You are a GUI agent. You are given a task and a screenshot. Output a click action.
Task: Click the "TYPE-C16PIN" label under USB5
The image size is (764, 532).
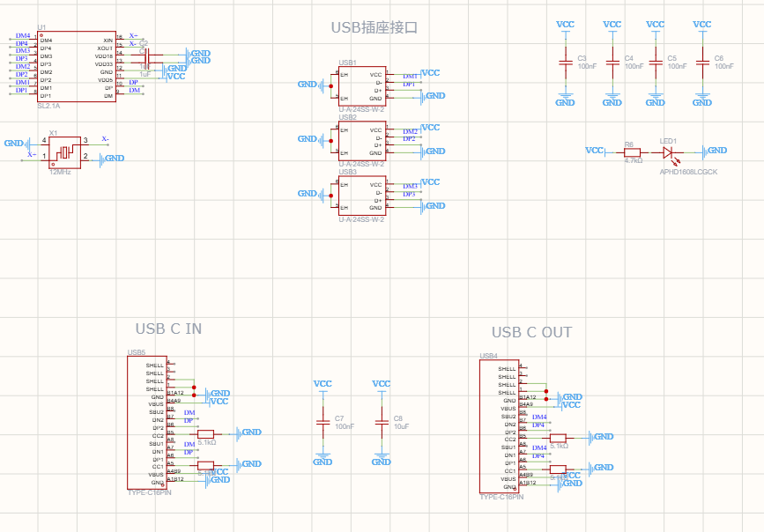pyautogui.click(x=150, y=492)
